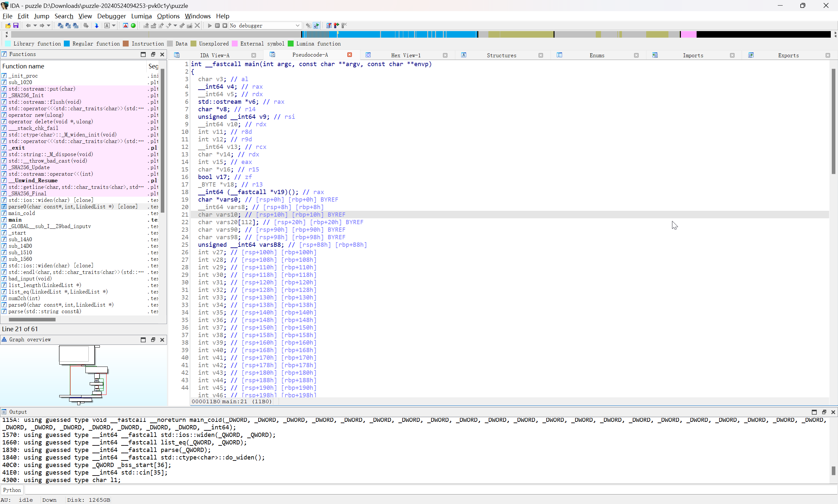Image resolution: width=838 pixels, height=504 pixels.
Task: Open the Debugger menu
Action: coord(111,16)
